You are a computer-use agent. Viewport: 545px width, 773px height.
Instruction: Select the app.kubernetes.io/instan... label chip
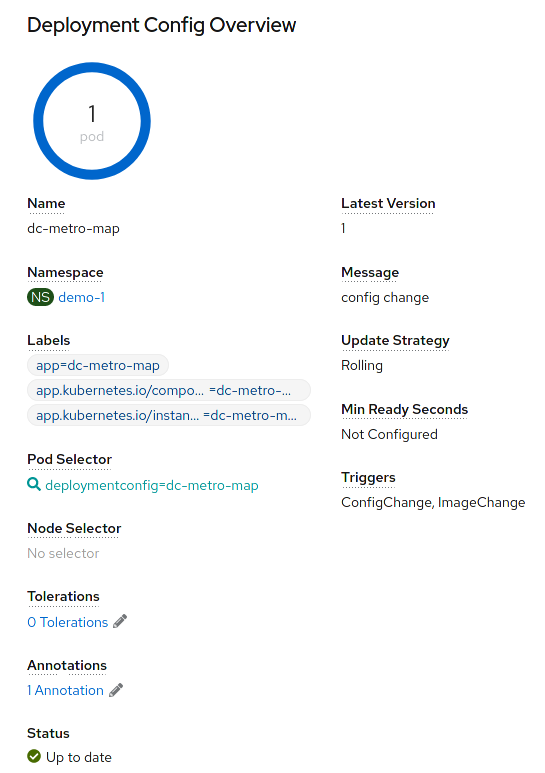pyautogui.click(x=169, y=416)
